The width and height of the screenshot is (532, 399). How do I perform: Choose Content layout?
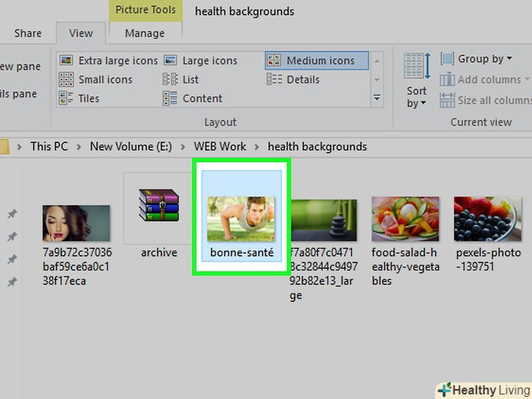(193, 99)
